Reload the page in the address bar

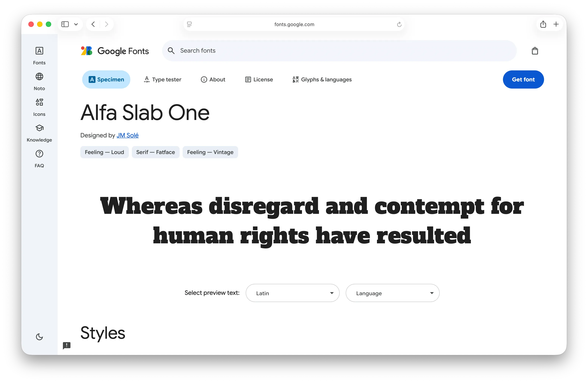click(399, 24)
